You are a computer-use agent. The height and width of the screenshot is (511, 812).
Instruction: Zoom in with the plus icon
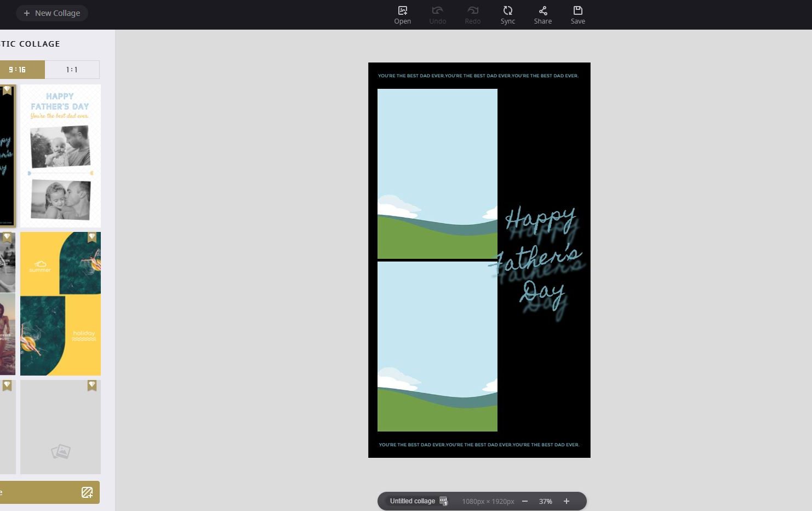click(567, 501)
